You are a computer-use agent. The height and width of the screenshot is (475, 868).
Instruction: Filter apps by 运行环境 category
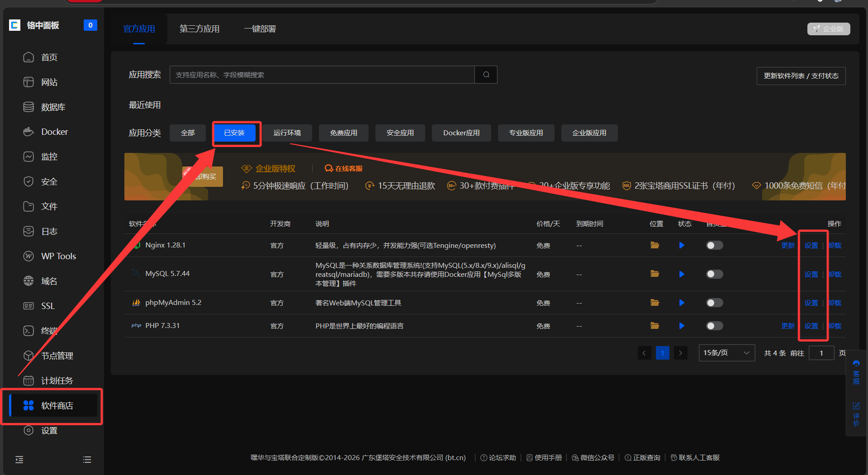(287, 133)
